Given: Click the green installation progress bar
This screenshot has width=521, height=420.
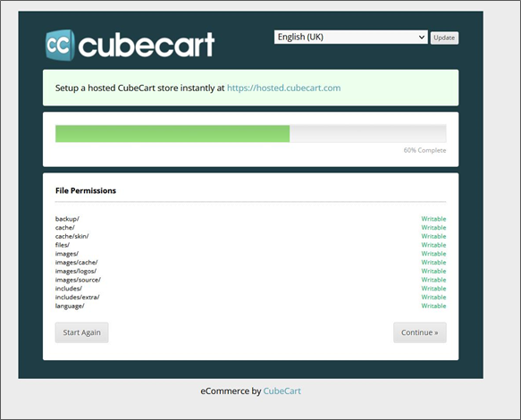Looking at the screenshot, I should [x=172, y=133].
